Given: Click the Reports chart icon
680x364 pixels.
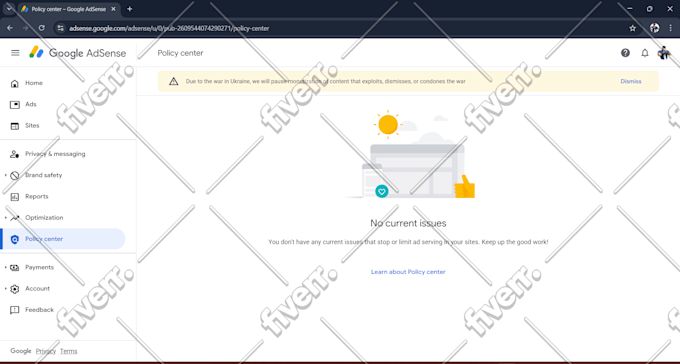Looking at the screenshot, I should tap(15, 197).
